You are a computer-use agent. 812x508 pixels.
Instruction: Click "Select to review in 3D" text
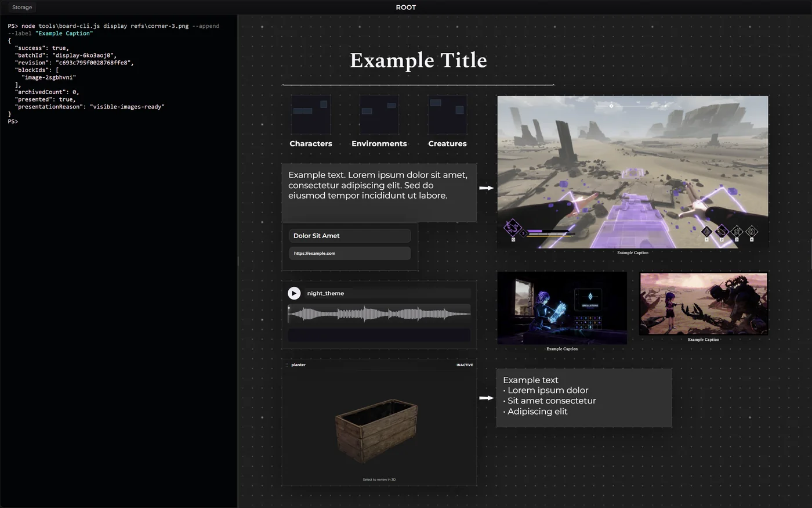(379, 480)
